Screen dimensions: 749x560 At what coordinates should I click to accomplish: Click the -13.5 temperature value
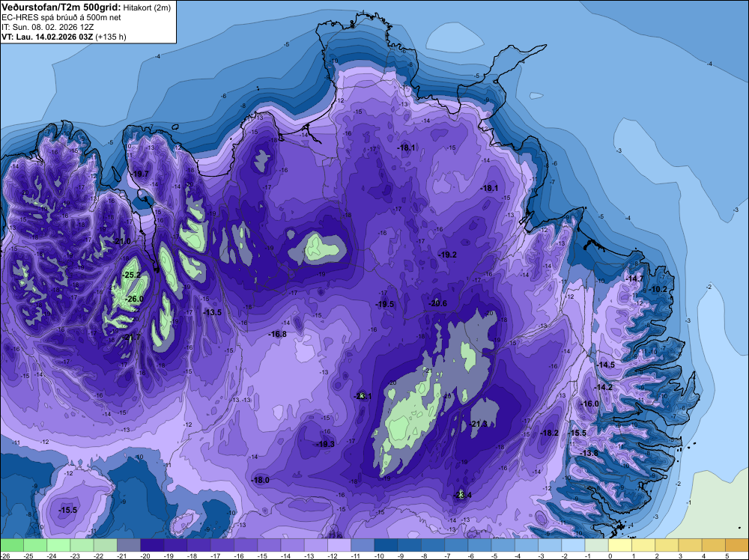point(213,312)
